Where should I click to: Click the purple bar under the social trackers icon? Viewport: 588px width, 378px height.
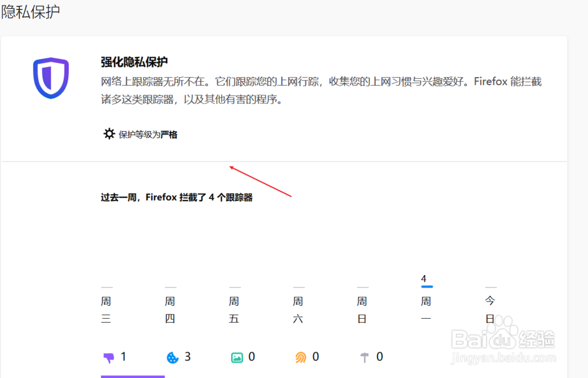tap(132, 374)
